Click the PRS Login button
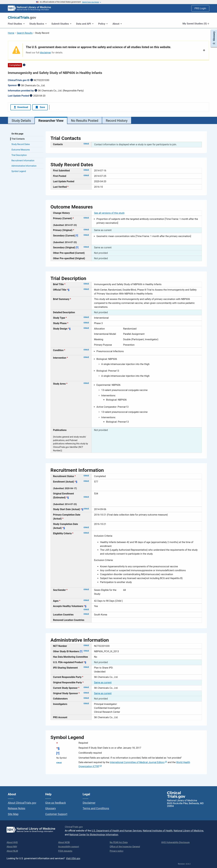The image size is (217, 868). click(200, 8)
